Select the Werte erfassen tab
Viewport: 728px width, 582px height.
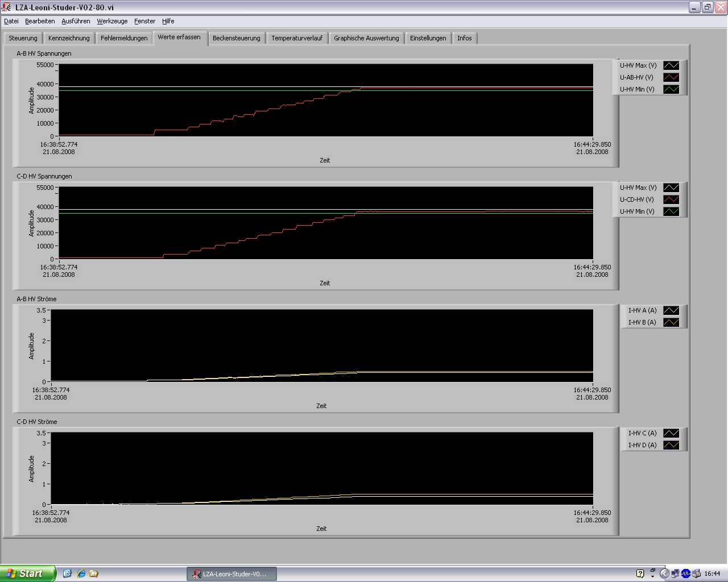point(179,38)
